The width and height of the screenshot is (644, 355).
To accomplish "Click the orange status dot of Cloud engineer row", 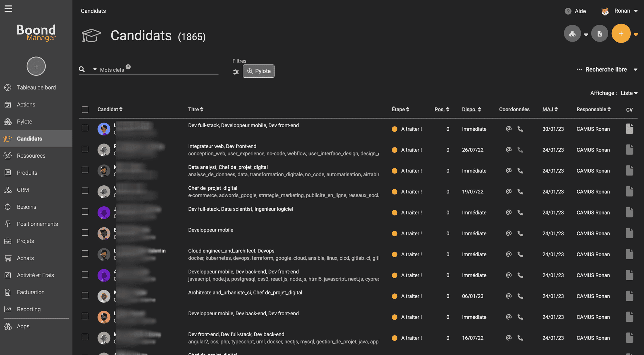I will [x=394, y=254].
